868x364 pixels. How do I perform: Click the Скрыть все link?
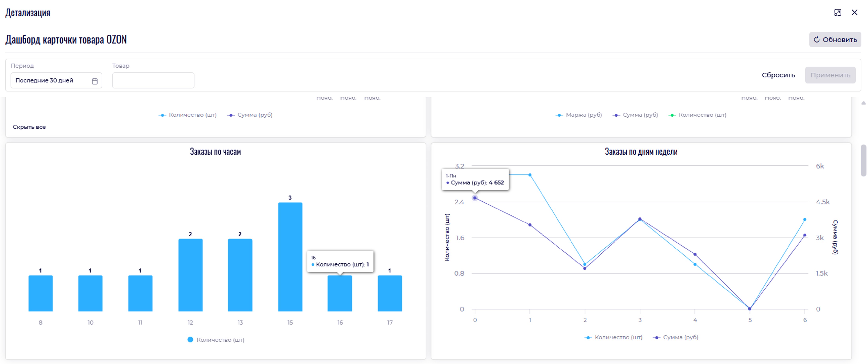point(29,127)
